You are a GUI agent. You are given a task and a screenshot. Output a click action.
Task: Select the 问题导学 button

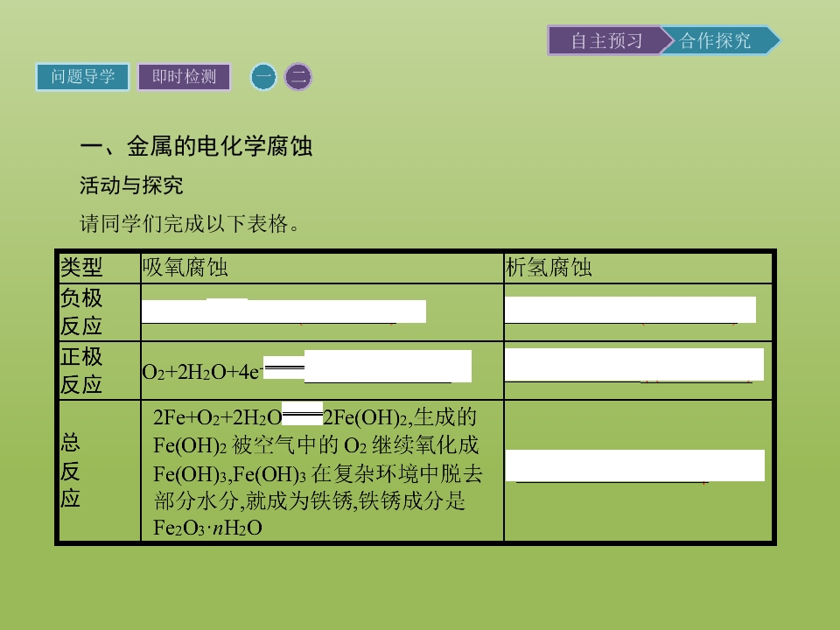82,77
